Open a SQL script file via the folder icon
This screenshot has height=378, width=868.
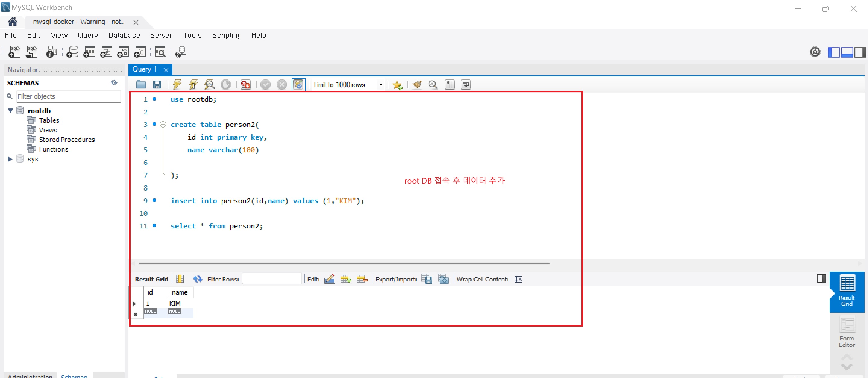pos(141,85)
